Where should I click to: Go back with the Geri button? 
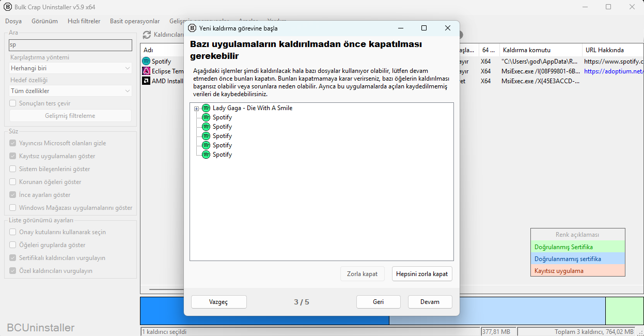point(378,302)
